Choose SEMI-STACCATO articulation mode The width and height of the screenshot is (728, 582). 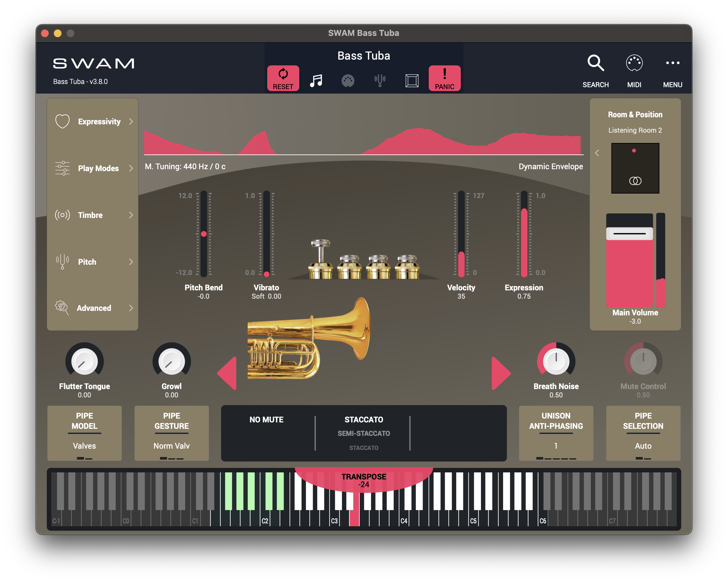(364, 433)
